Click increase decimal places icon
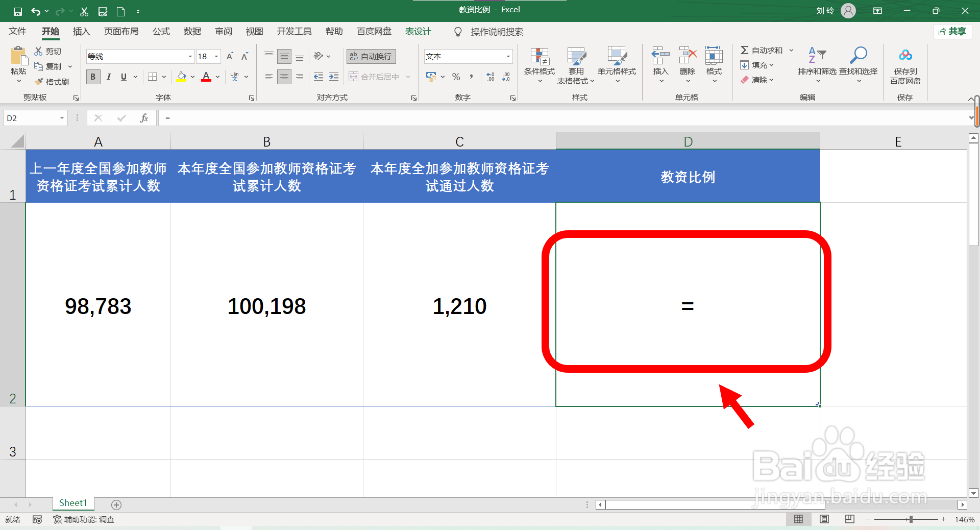This screenshot has height=530, width=980. [x=491, y=77]
